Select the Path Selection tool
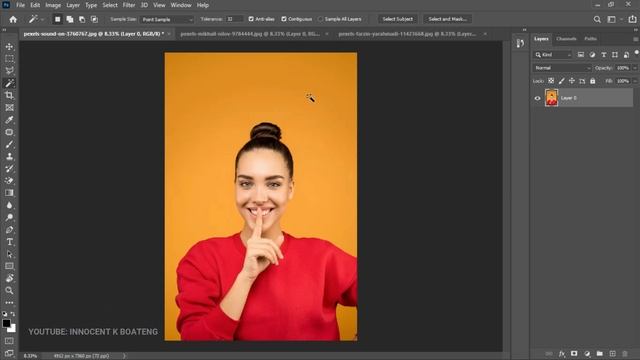The height and width of the screenshot is (360, 640). (9, 254)
